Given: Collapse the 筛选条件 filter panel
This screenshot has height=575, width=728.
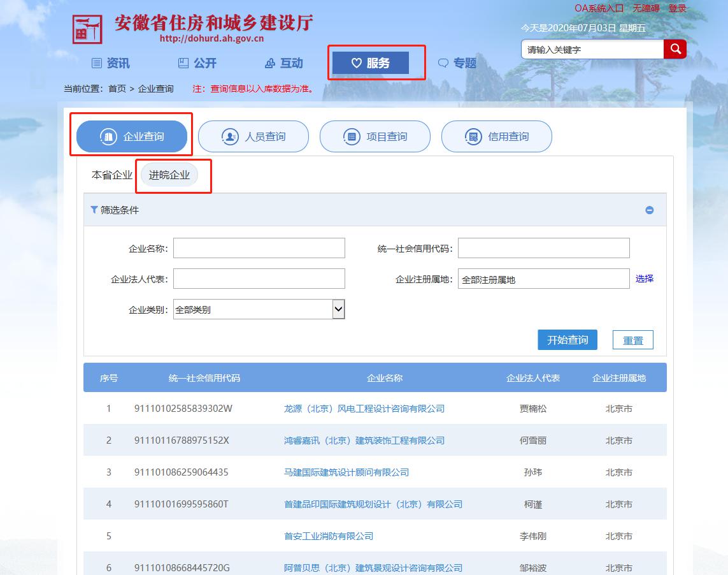Looking at the screenshot, I should 649,210.
